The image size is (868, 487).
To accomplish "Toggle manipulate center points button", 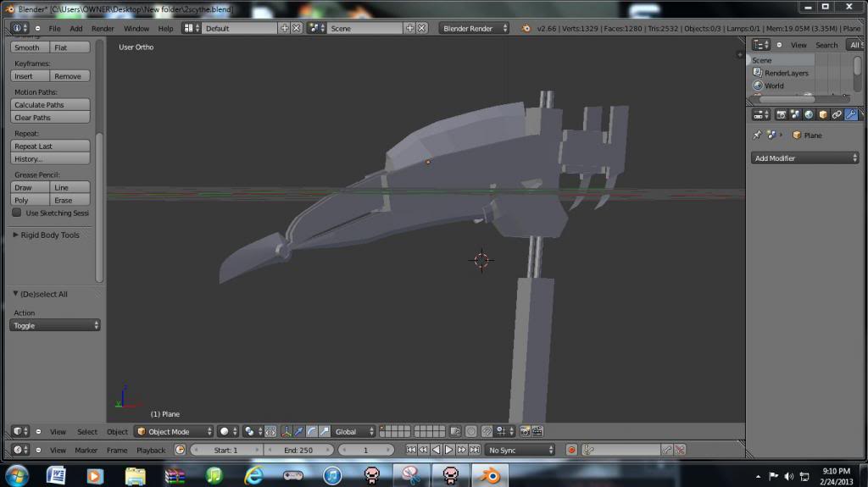I will point(270,432).
